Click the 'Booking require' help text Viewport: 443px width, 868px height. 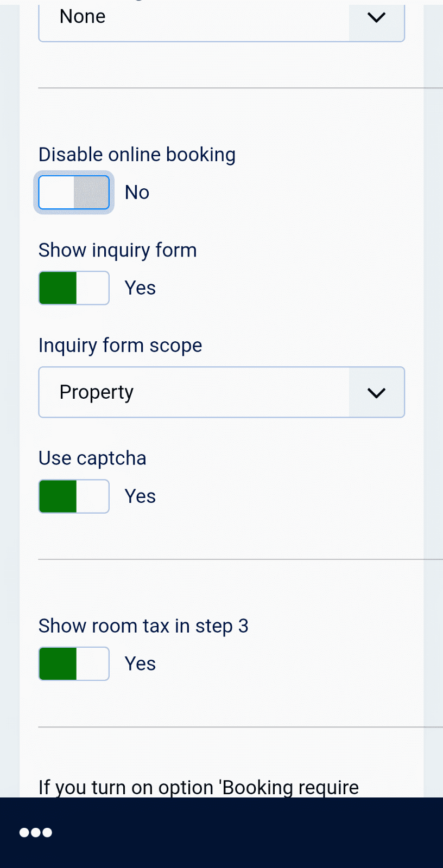pyautogui.click(x=199, y=787)
